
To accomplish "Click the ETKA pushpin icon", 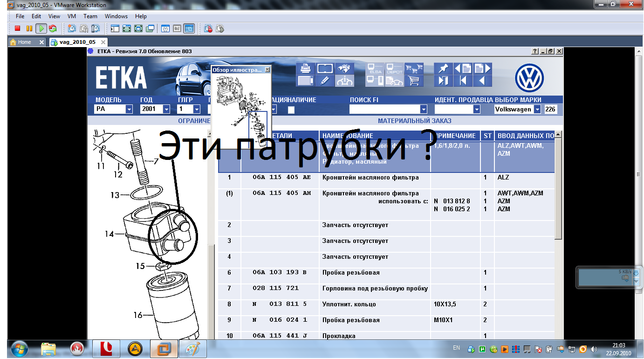I will (443, 69).
